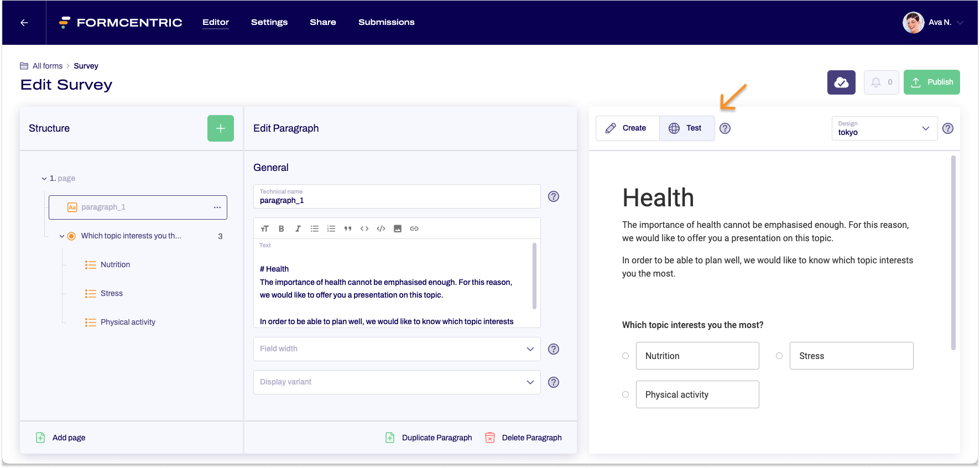The width and height of the screenshot is (980, 468).
Task: Open the Display variant dropdown
Action: point(397,382)
